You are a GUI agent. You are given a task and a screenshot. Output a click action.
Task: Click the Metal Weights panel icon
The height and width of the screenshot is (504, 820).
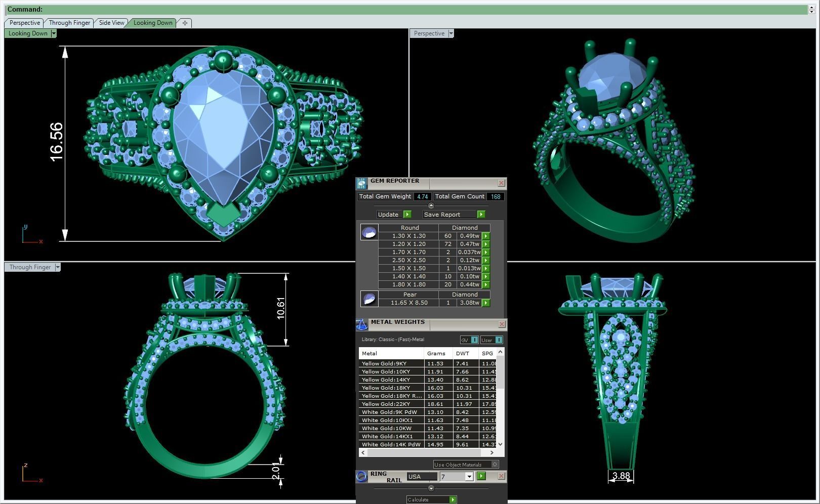(x=361, y=324)
